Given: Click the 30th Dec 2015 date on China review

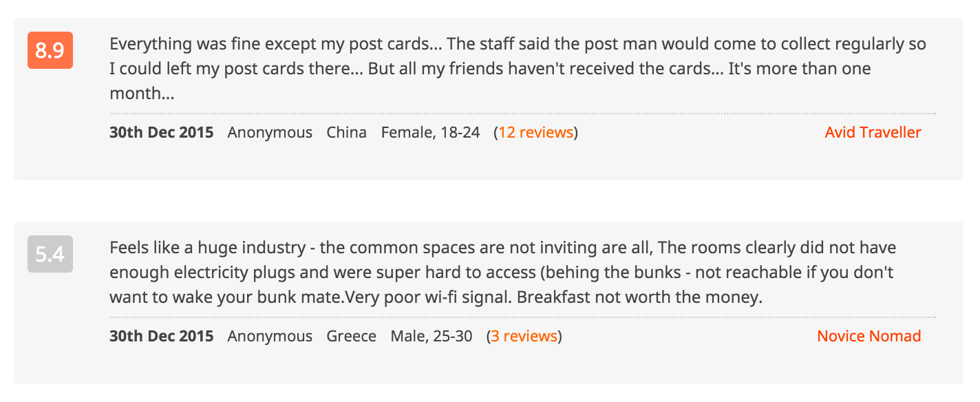Looking at the screenshot, I should pyautogui.click(x=161, y=132).
